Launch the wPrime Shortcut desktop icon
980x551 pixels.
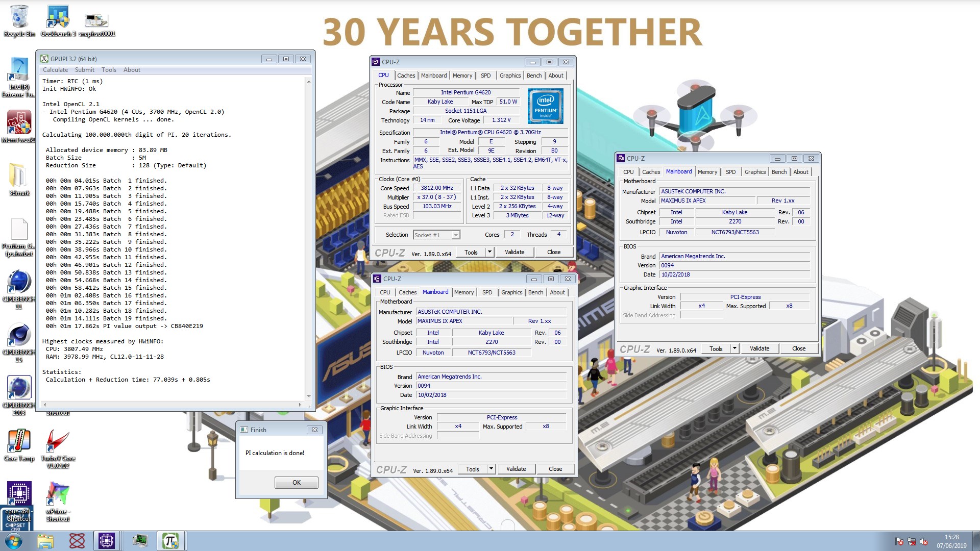pyautogui.click(x=58, y=502)
